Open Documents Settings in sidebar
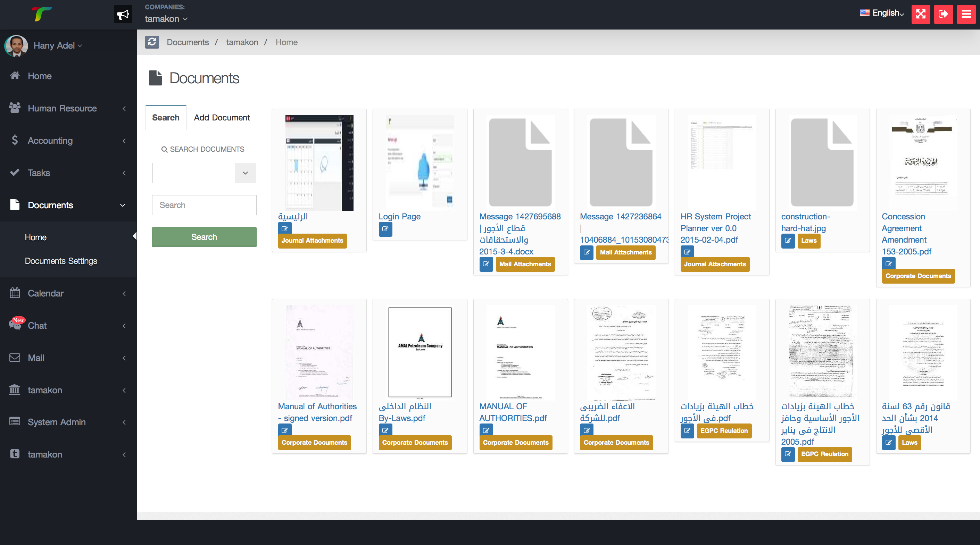 [61, 261]
